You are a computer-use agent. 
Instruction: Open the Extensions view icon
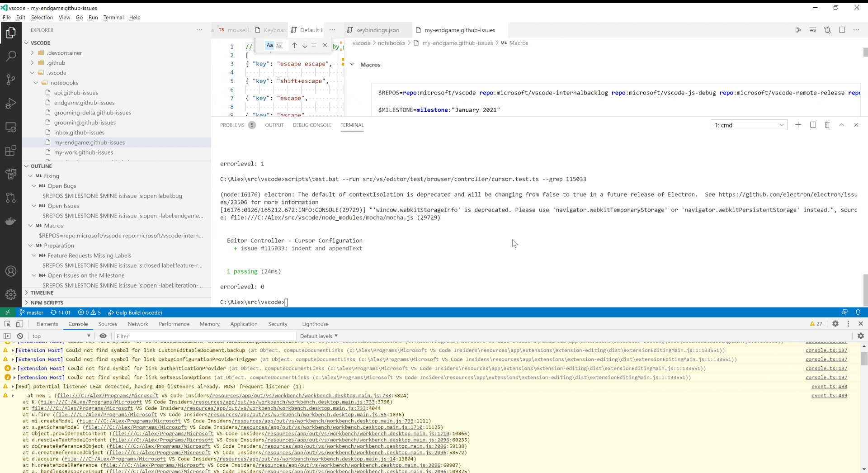coord(11,151)
